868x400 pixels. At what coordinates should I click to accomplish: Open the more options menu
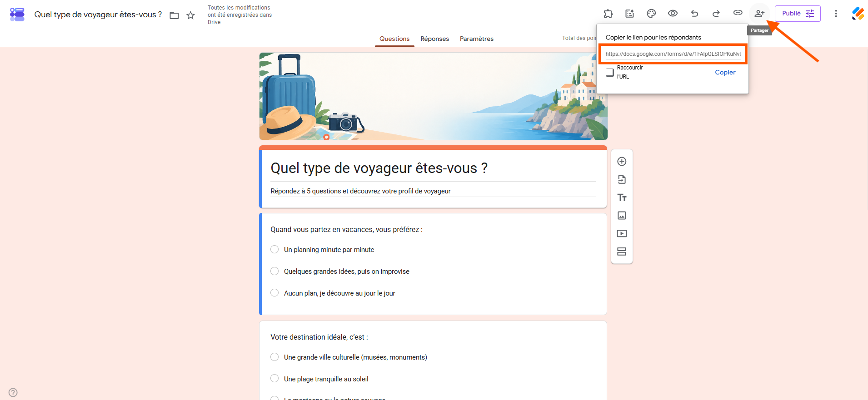point(836,14)
